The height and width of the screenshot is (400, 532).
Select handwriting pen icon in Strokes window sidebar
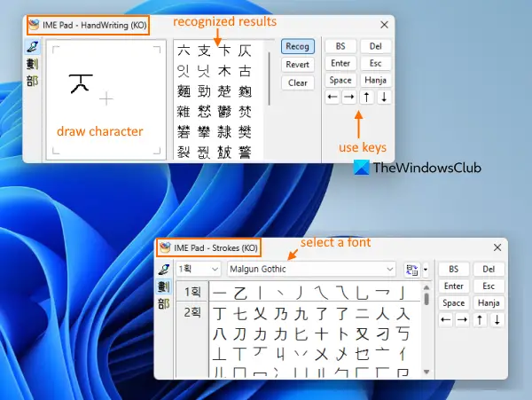(x=164, y=270)
